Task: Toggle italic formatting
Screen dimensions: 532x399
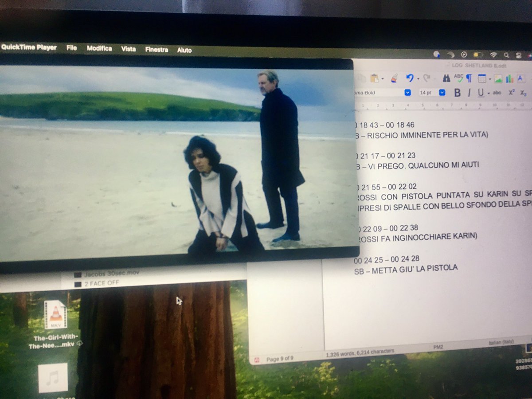Action: click(x=469, y=93)
